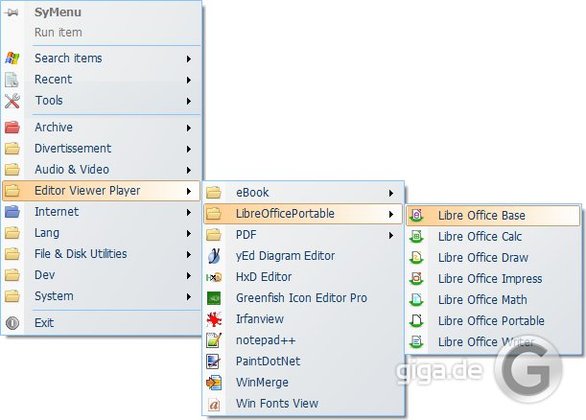
Task: Click the Exit power icon
Action: tap(12, 323)
